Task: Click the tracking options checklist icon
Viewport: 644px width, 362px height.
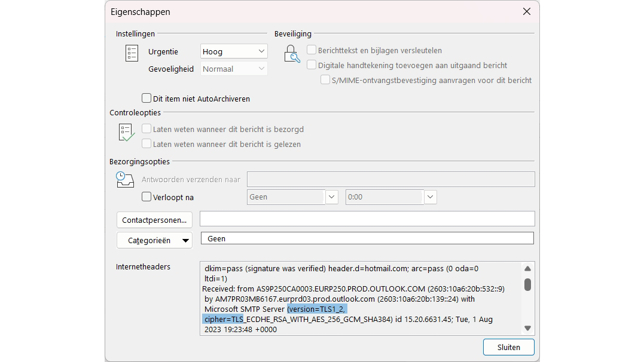Action: tap(126, 132)
